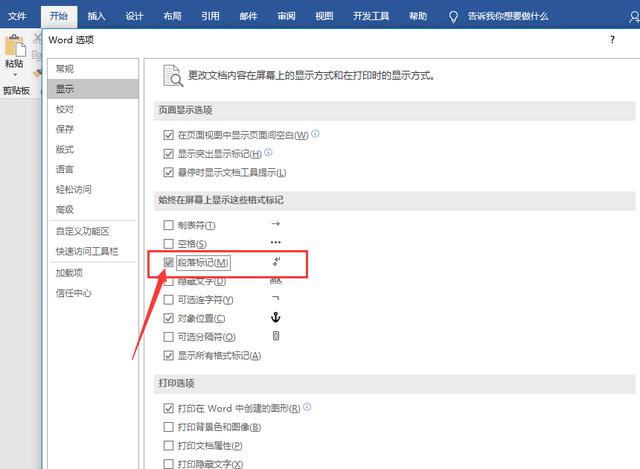Select 校对 in the options sidebar
640x469 pixels.
pos(93,109)
